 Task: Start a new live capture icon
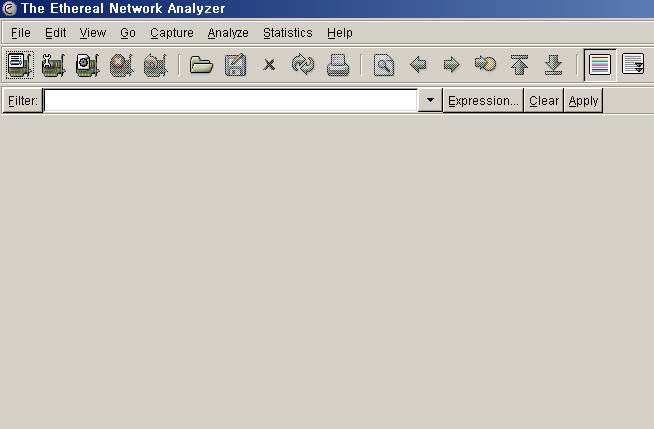coord(88,65)
